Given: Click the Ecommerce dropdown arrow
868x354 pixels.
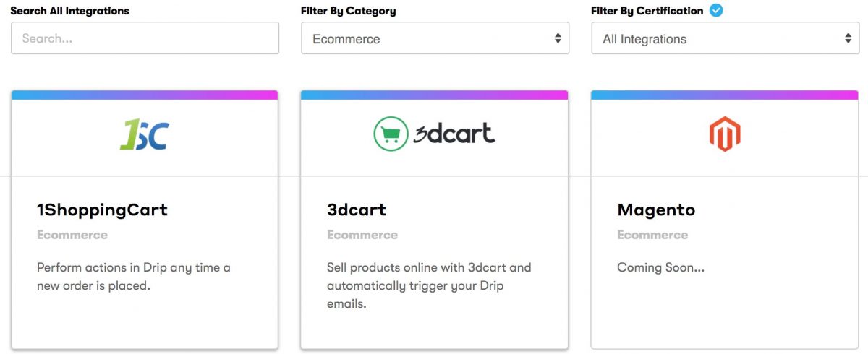Looking at the screenshot, I should coord(558,38).
